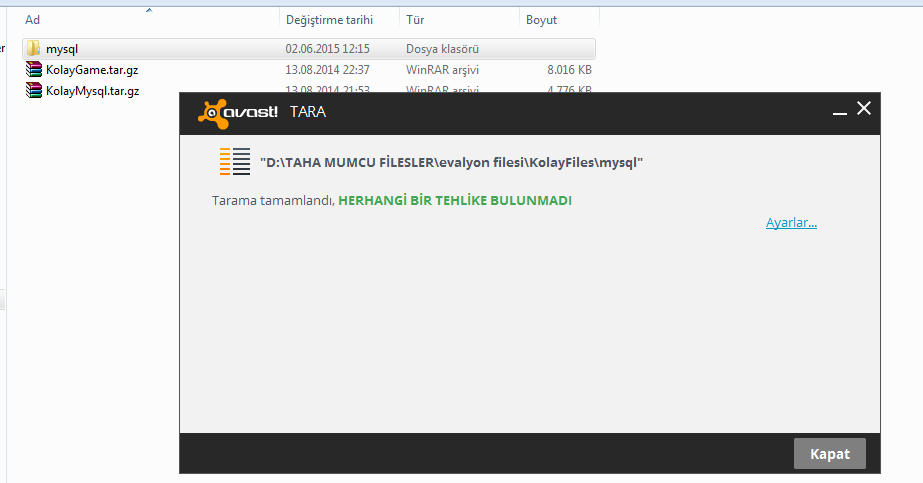Click the 8.016 KB size cell
923x483 pixels.
click(x=569, y=70)
